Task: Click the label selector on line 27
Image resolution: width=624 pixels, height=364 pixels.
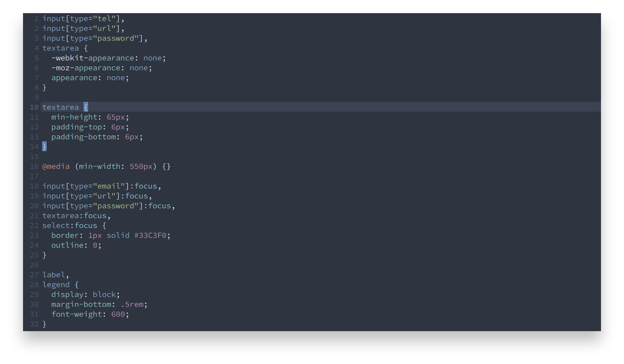Action: coord(54,275)
